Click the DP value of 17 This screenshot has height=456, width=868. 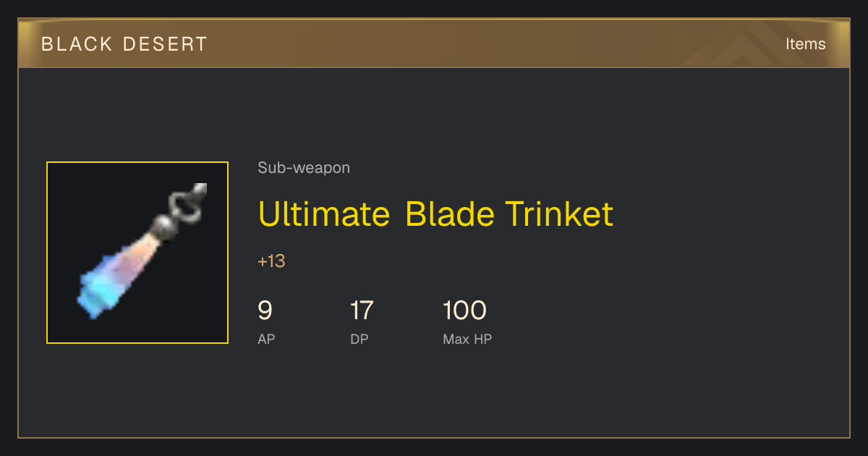point(362,311)
